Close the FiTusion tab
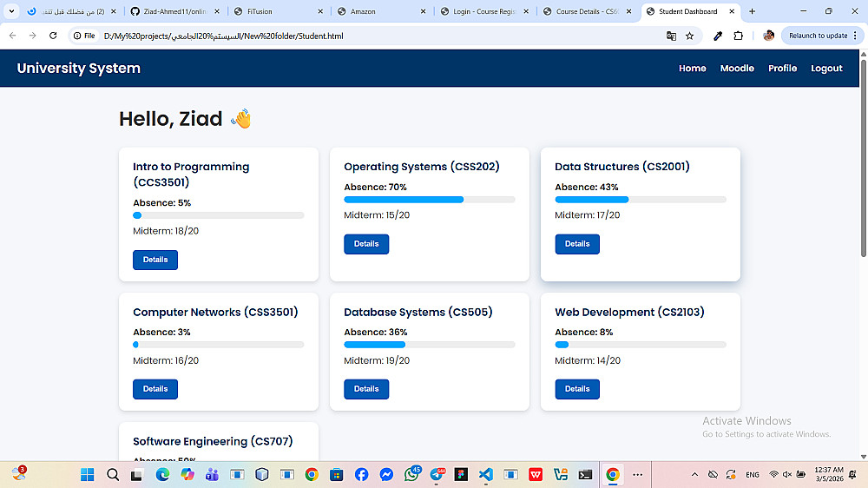This screenshot has height=488, width=868. click(320, 11)
